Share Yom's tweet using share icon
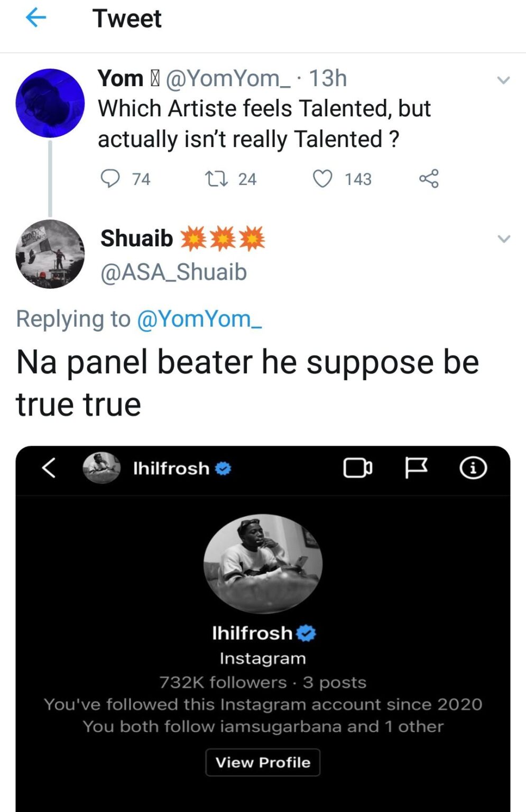 pyautogui.click(x=429, y=179)
